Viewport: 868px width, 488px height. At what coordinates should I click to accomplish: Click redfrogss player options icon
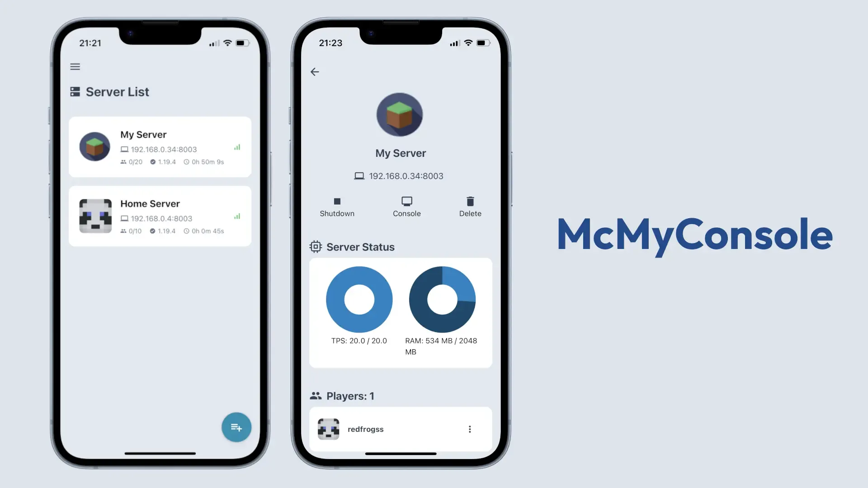click(470, 429)
